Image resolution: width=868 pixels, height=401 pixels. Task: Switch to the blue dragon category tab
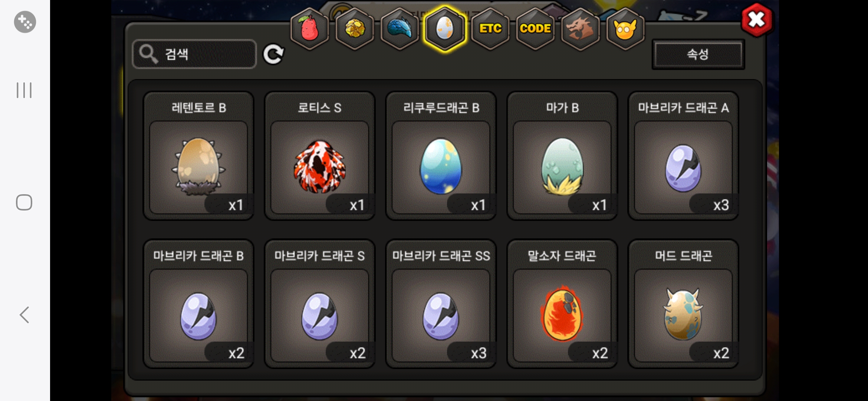click(x=400, y=29)
